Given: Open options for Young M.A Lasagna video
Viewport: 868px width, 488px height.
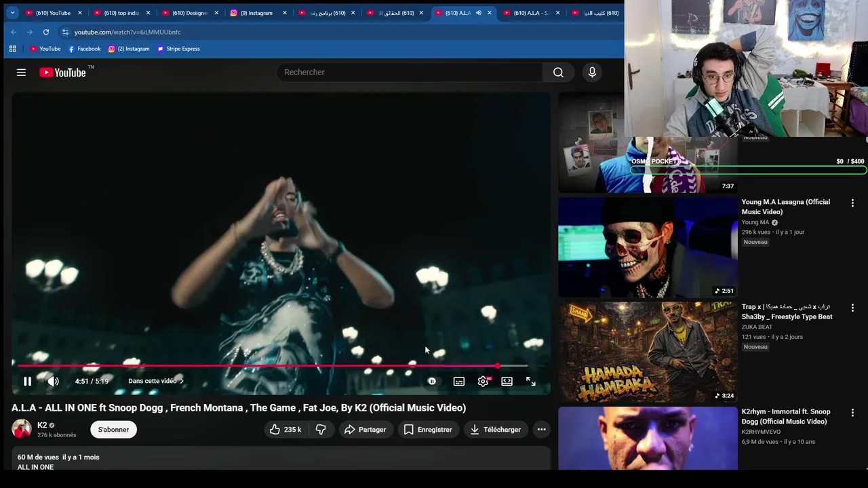Looking at the screenshot, I should point(852,203).
